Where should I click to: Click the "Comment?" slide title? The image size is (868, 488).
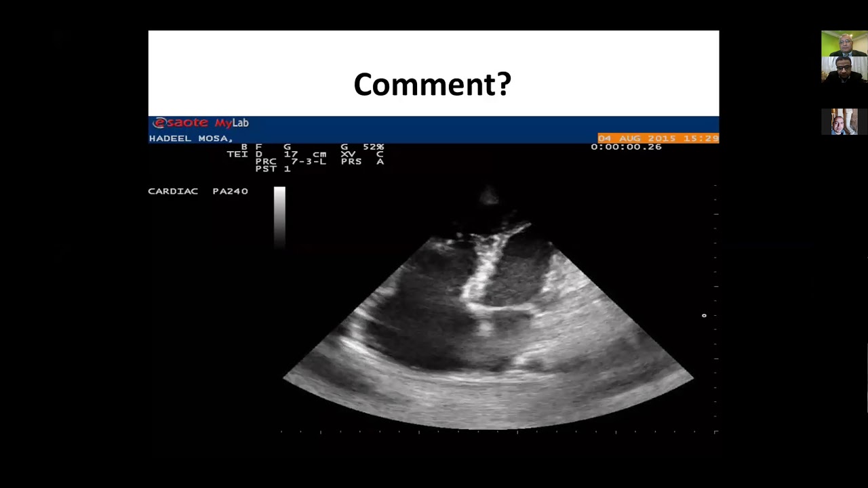433,85
